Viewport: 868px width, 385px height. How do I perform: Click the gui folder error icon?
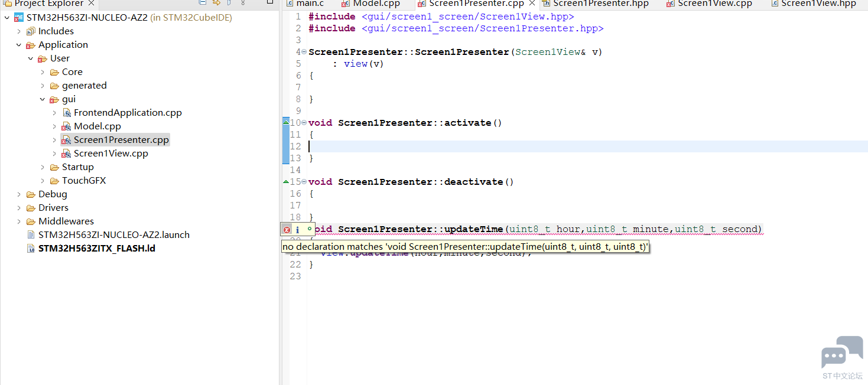[x=54, y=99]
